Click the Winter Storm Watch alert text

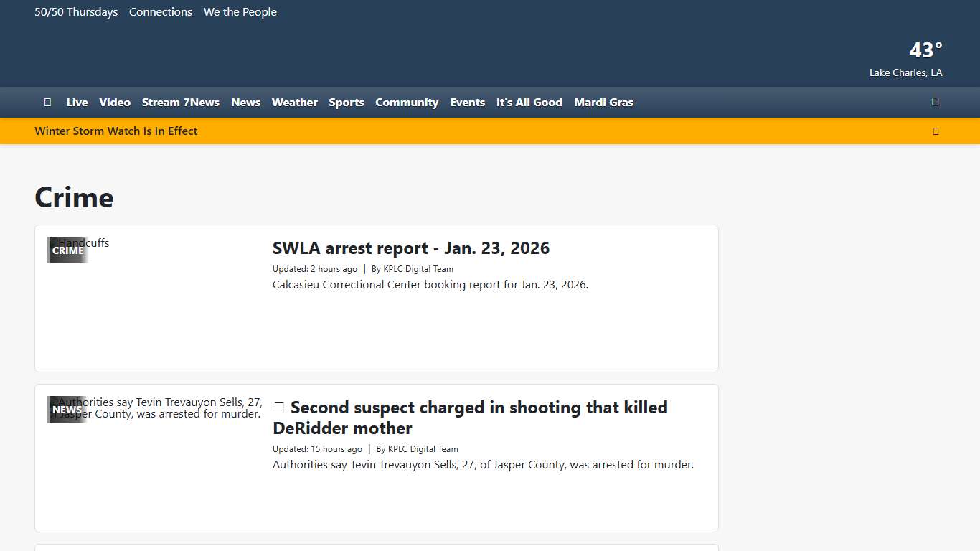pyautogui.click(x=116, y=131)
